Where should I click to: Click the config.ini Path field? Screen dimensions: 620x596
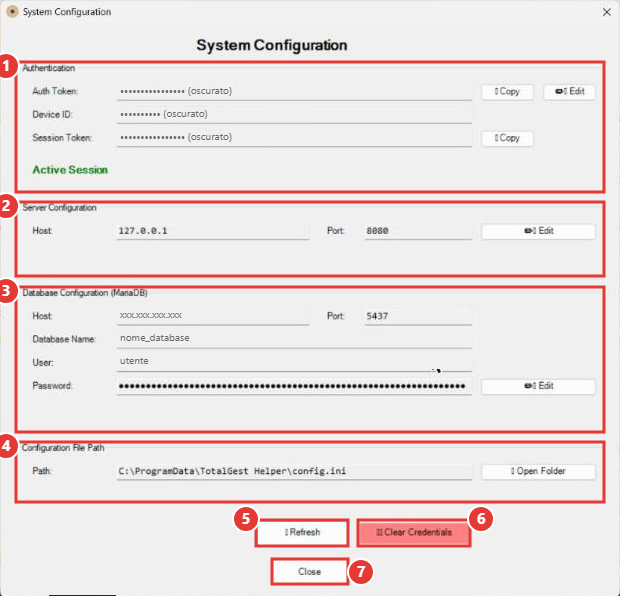pyautogui.click(x=294, y=471)
